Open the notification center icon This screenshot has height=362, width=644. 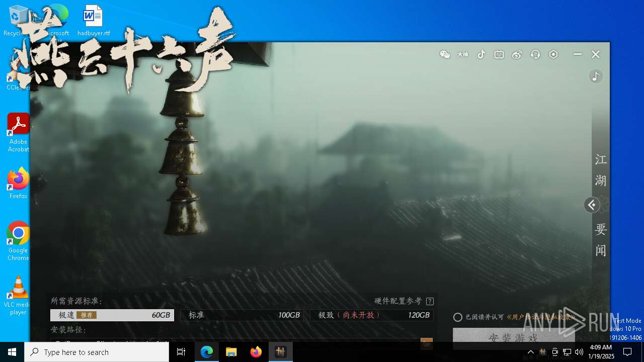click(x=627, y=352)
